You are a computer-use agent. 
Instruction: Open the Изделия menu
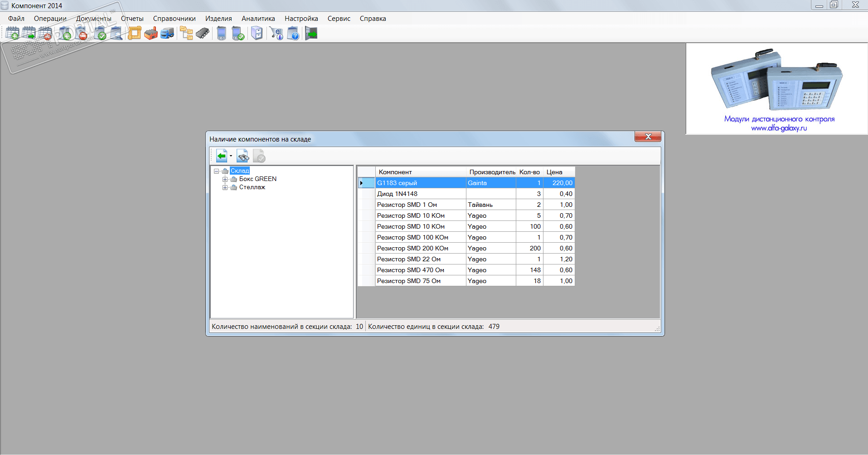coord(218,19)
